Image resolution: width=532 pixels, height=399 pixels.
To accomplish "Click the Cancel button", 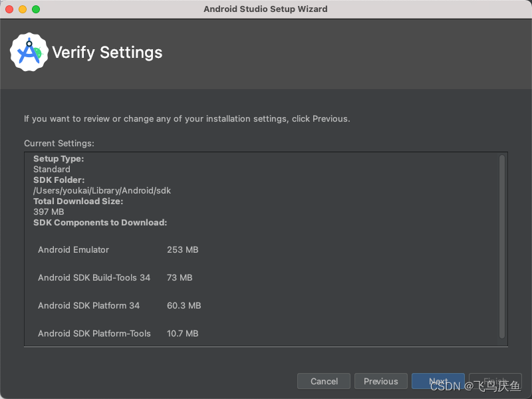I will 324,381.
